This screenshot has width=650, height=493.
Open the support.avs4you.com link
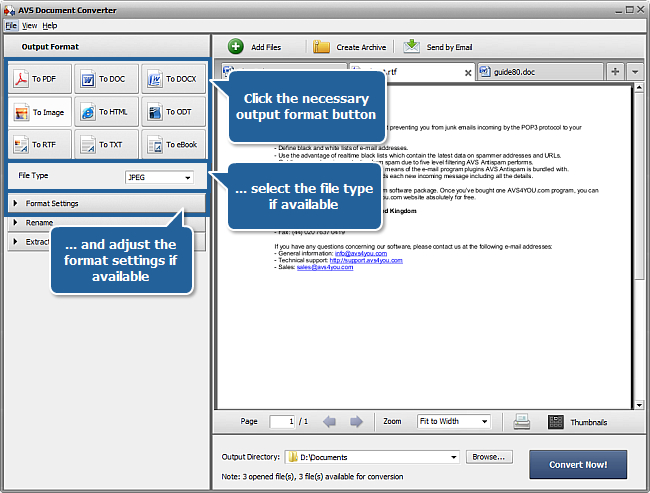coord(366,260)
